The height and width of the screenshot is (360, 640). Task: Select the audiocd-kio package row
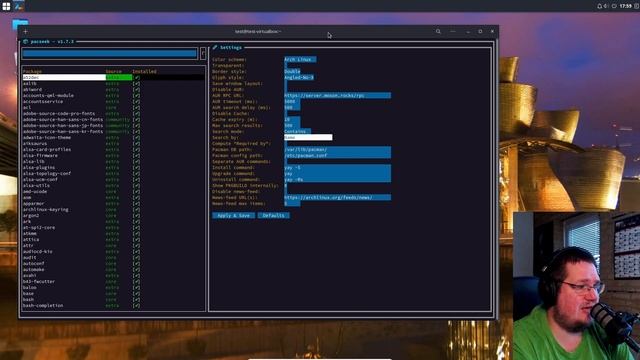[x=113, y=251]
